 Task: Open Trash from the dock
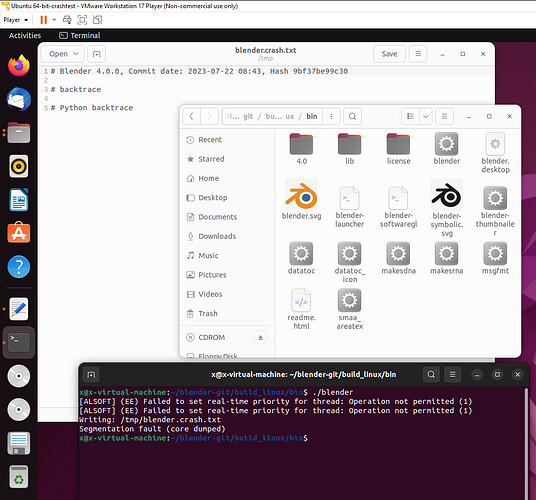[x=19, y=477]
